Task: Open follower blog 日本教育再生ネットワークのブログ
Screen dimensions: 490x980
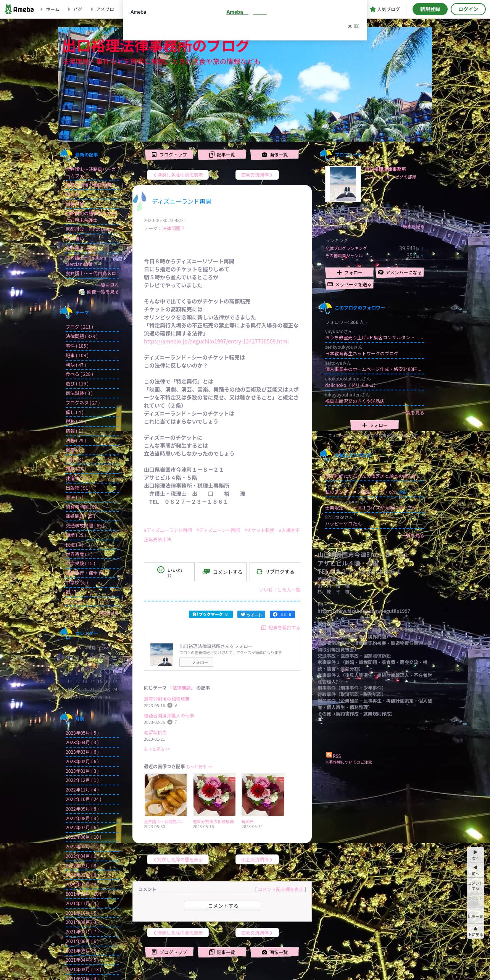Action: coord(361,353)
